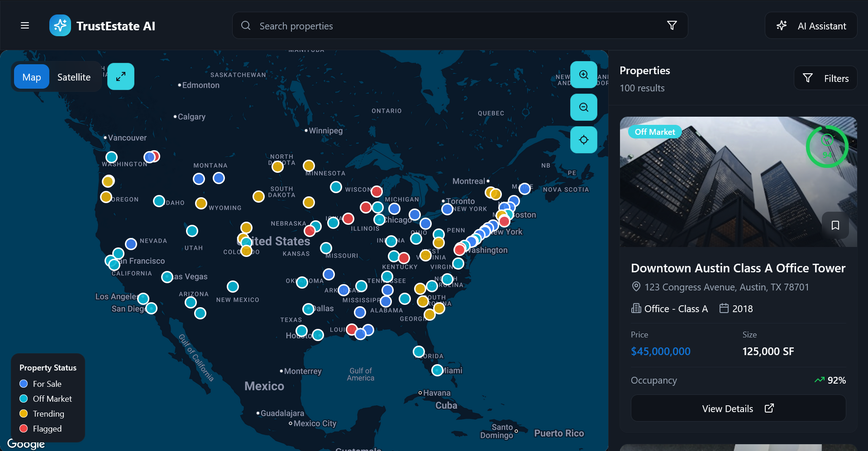Select the teal marker in Washington state
868x451 pixels.
click(x=111, y=157)
